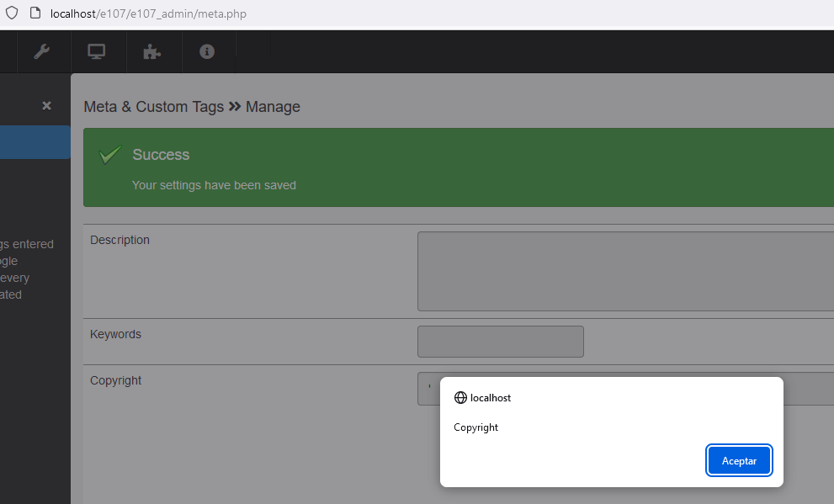Click the Description field label
Image resolution: width=834 pixels, height=504 pixels.
pos(120,240)
